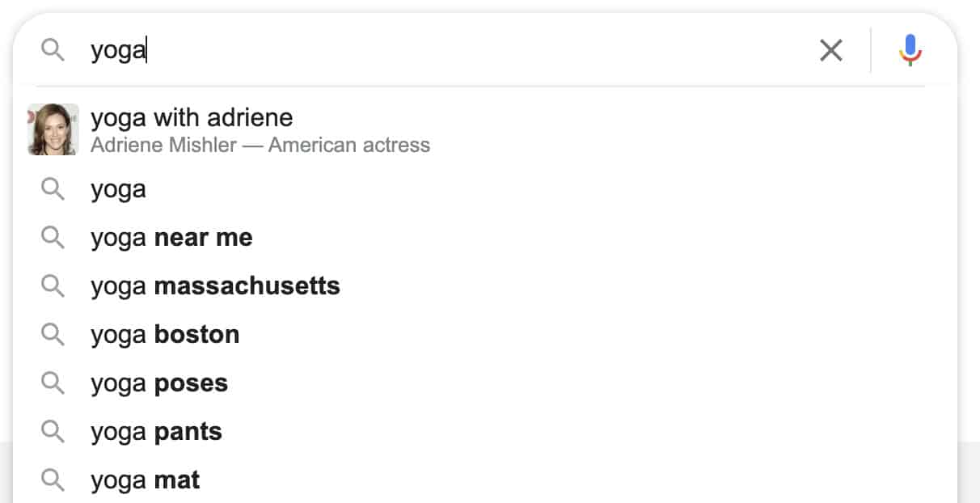
Task: Select the 'yoga near me' suggestion
Action: point(171,238)
